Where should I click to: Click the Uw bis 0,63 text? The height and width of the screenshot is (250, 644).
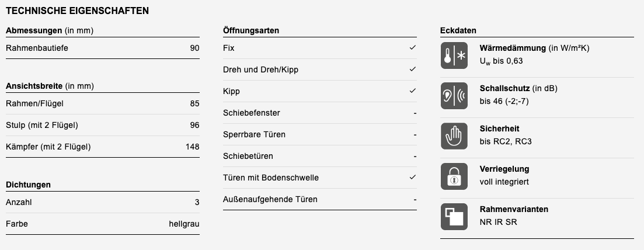501,61
